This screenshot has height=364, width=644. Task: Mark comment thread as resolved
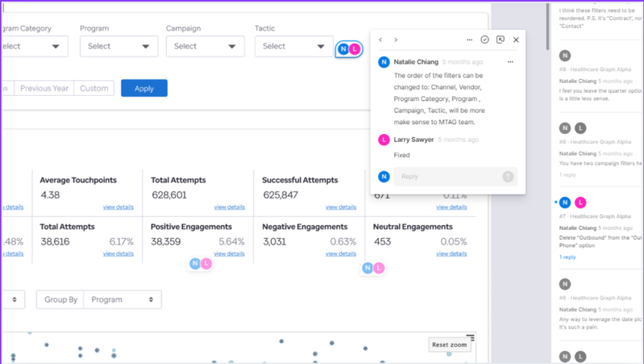pos(484,40)
